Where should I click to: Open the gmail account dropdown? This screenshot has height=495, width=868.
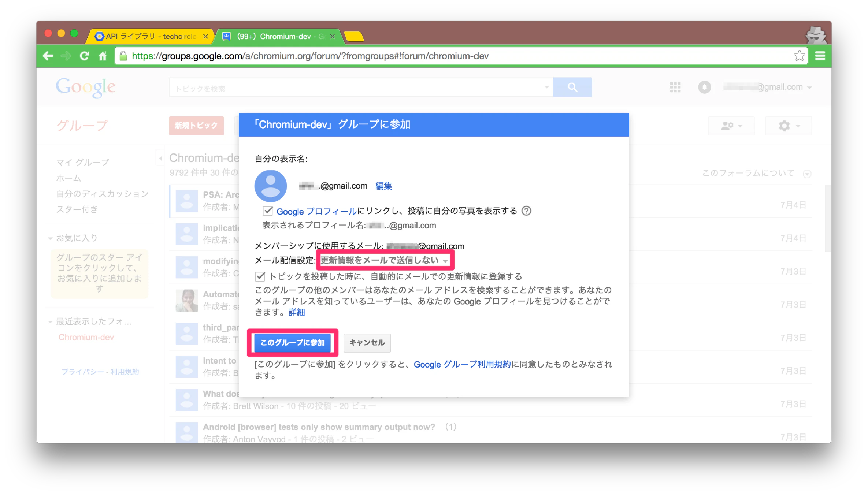point(768,87)
